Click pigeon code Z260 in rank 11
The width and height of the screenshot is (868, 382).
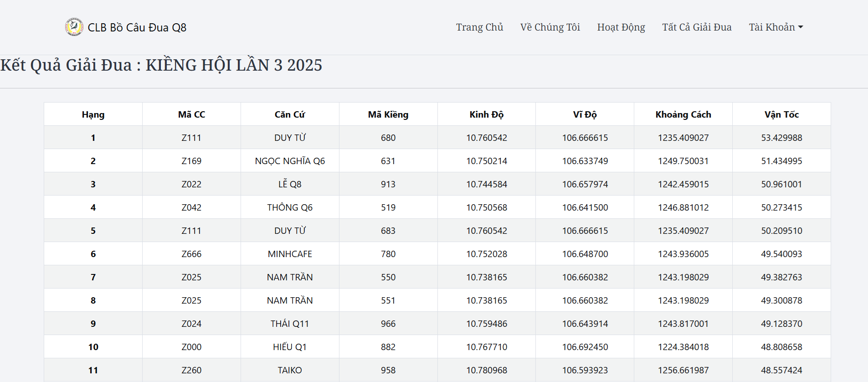coord(191,370)
